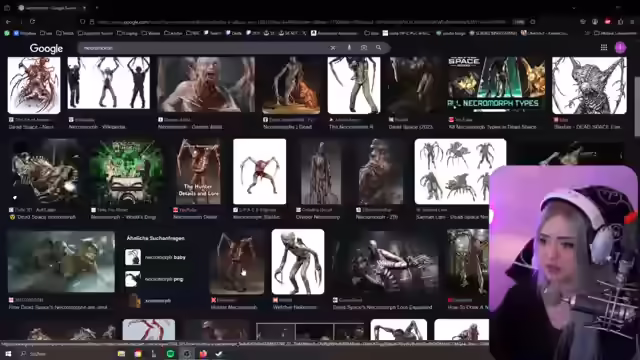Open File Explorer from the taskbar

coord(121,353)
